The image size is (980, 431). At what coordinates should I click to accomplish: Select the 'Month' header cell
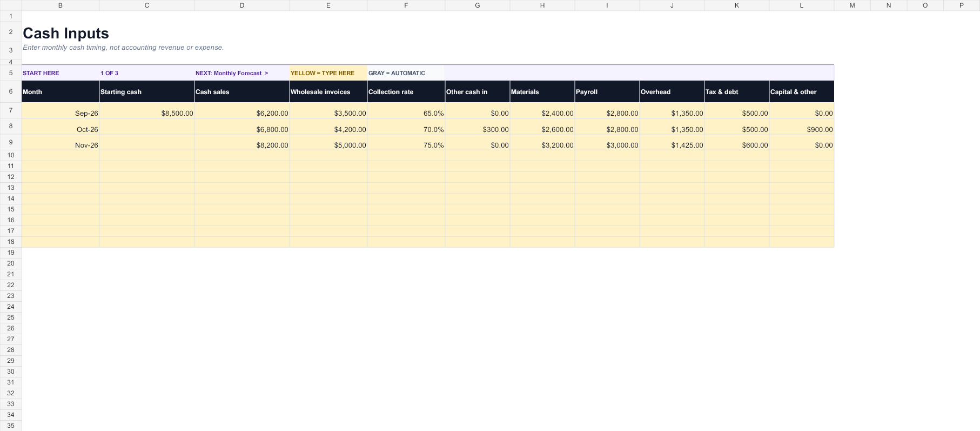pyautogui.click(x=61, y=92)
